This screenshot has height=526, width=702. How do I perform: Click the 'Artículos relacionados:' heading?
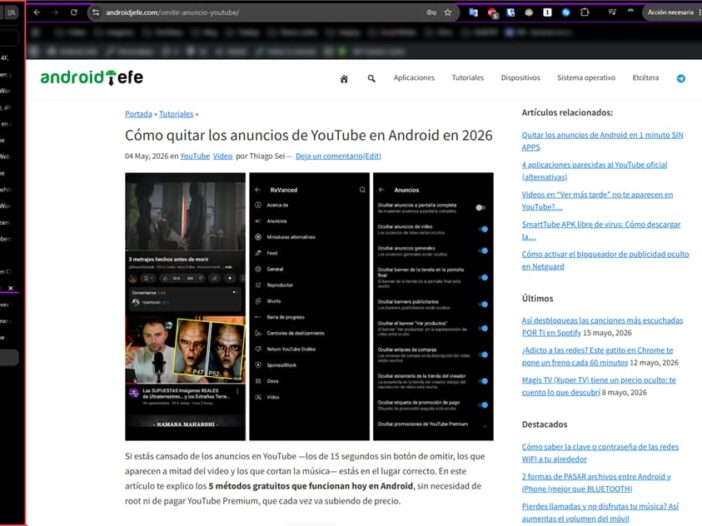pyautogui.click(x=567, y=113)
